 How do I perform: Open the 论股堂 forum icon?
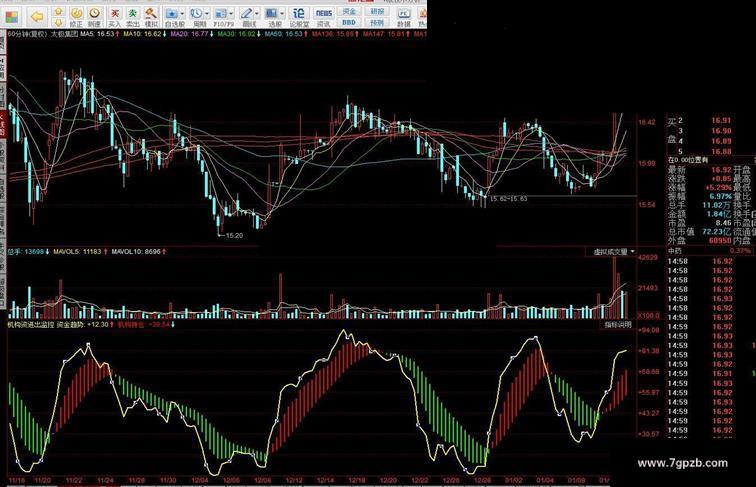click(x=299, y=17)
